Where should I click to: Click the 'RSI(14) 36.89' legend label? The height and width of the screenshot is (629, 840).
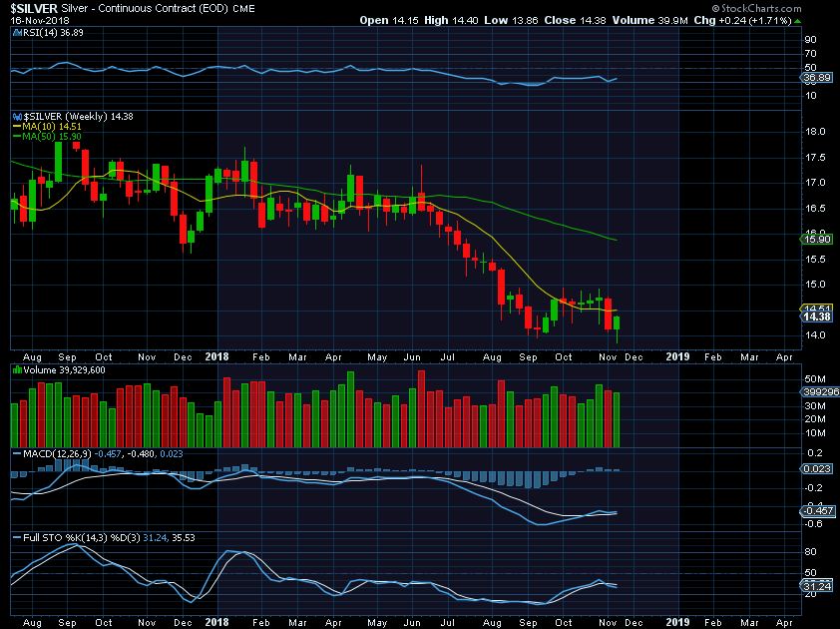[53, 32]
